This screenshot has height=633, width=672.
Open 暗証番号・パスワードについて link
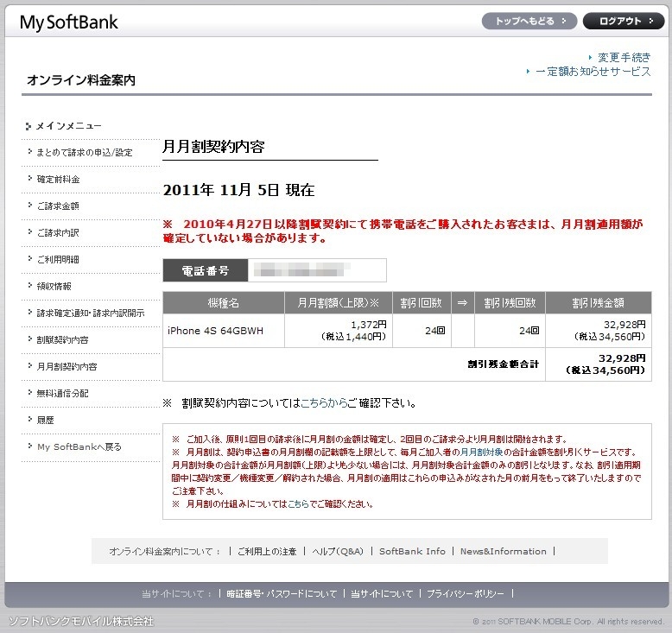(282, 594)
